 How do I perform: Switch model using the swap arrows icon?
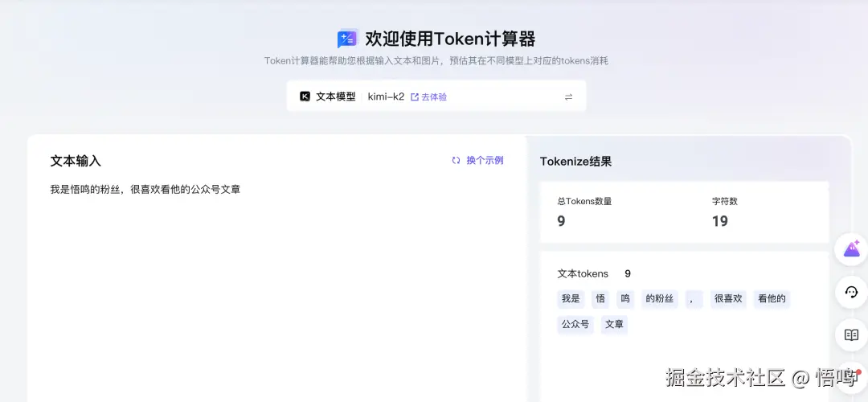[x=568, y=97]
